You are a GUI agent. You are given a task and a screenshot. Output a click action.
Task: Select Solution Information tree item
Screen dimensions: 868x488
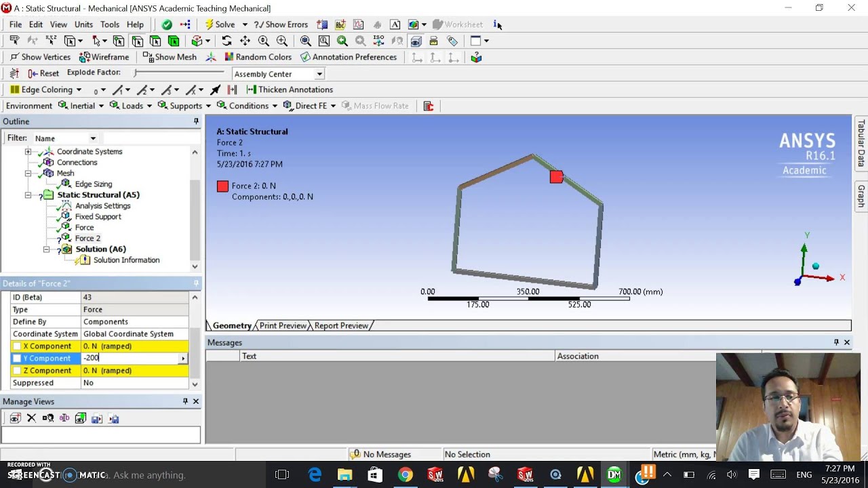point(127,260)
